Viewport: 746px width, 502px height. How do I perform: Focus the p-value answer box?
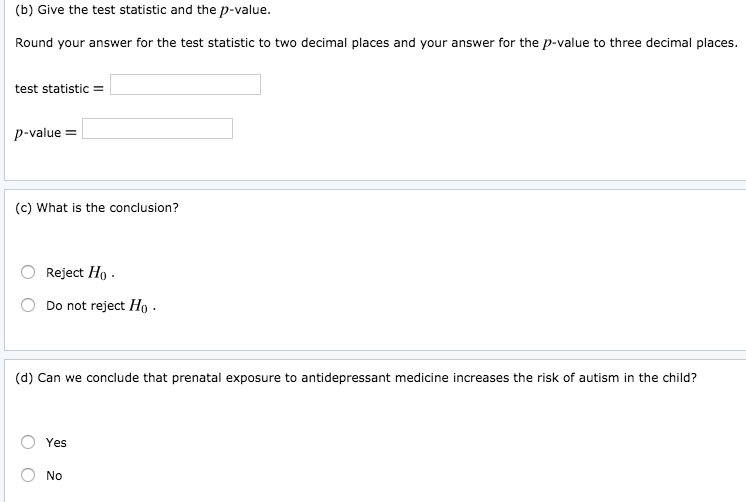pos(157,129)
